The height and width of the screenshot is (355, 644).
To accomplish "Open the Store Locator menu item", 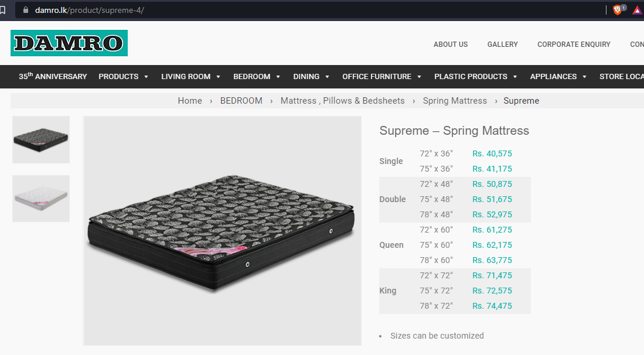I will click(621, 77).
